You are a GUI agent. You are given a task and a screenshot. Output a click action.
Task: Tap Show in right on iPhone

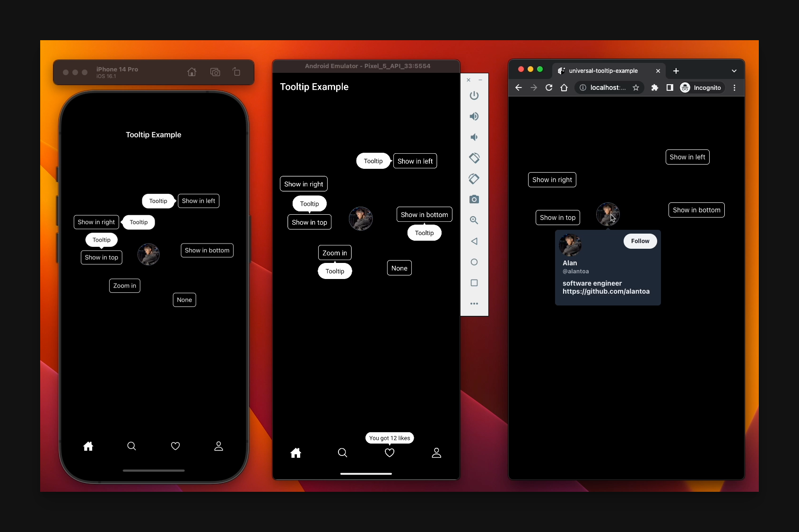(x=96, y=222)
